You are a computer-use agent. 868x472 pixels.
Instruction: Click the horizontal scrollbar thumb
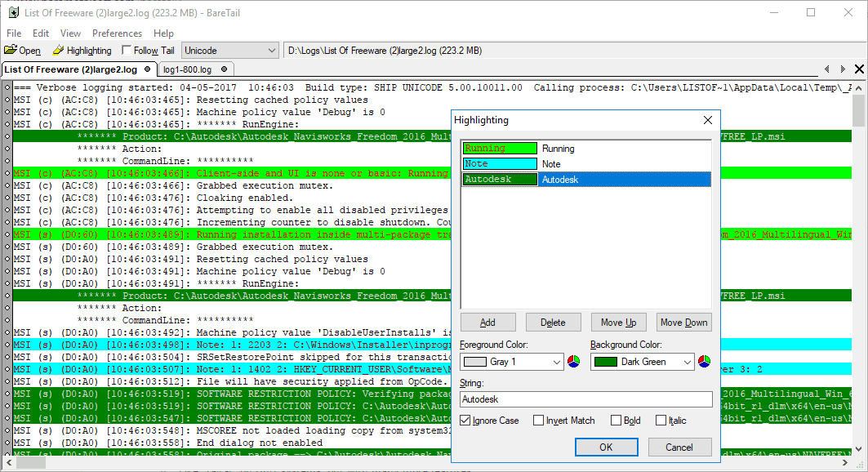point(30,462)
